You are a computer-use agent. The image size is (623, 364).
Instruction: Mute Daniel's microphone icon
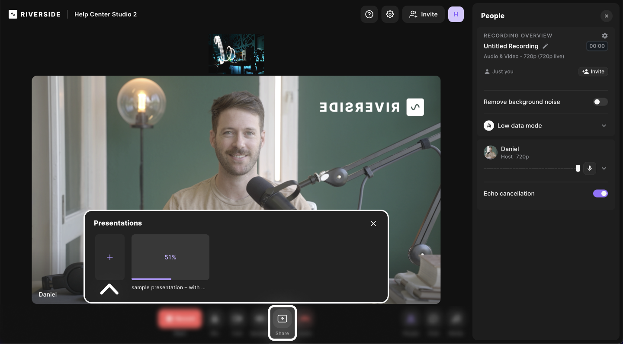tap(589, 168)
